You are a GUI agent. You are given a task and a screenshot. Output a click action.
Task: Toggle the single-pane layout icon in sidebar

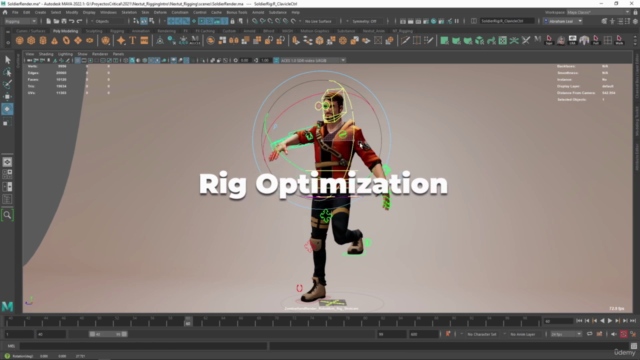(7, 162)
